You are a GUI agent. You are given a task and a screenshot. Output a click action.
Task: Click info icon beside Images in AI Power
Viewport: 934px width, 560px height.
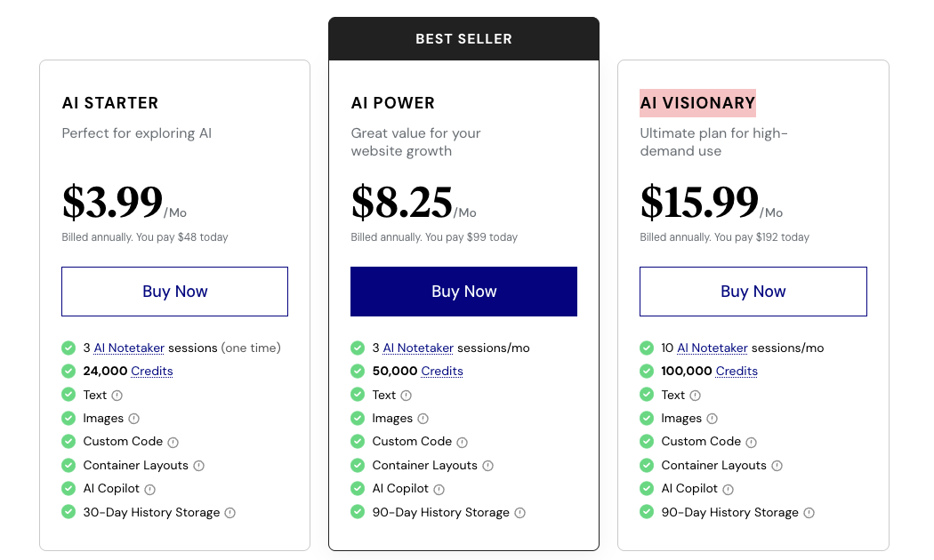point(423,419)
